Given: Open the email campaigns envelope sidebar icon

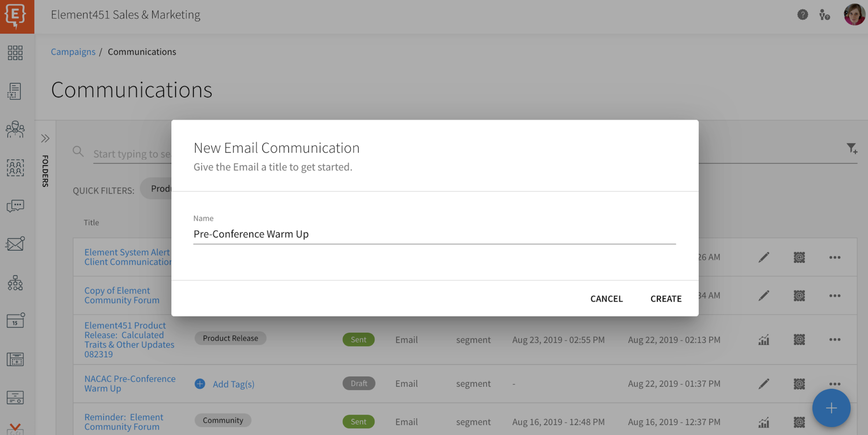Looking at the screenshot, I should [15, 244].
